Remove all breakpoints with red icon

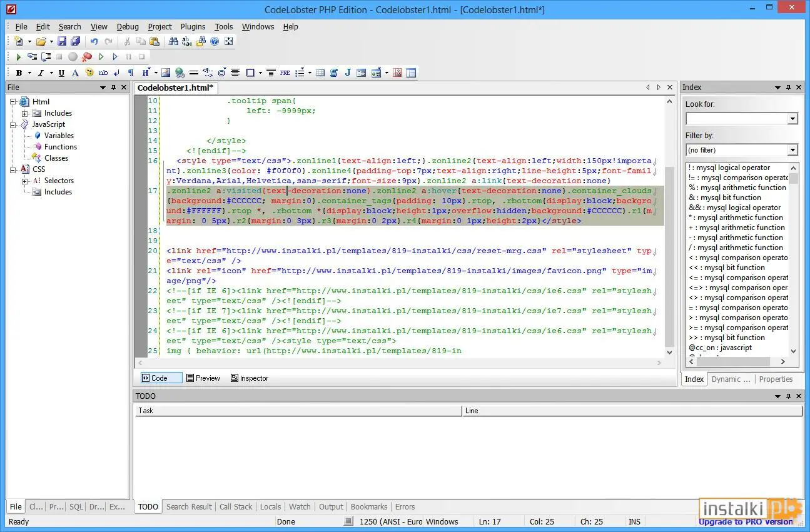87,57
